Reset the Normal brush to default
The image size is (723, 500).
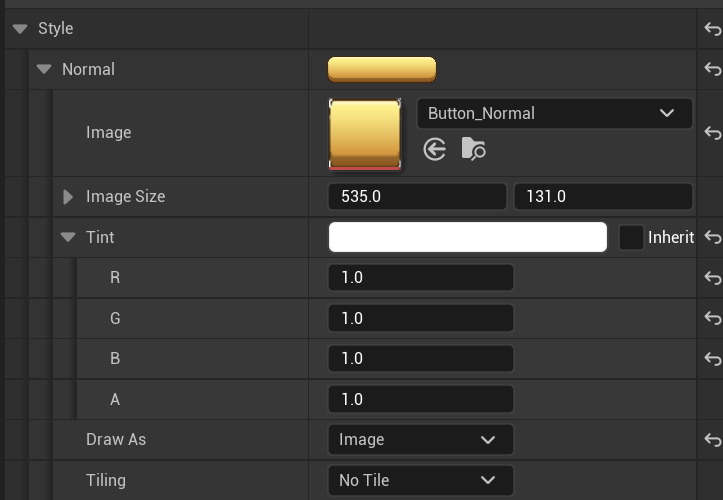click(712, 69)
